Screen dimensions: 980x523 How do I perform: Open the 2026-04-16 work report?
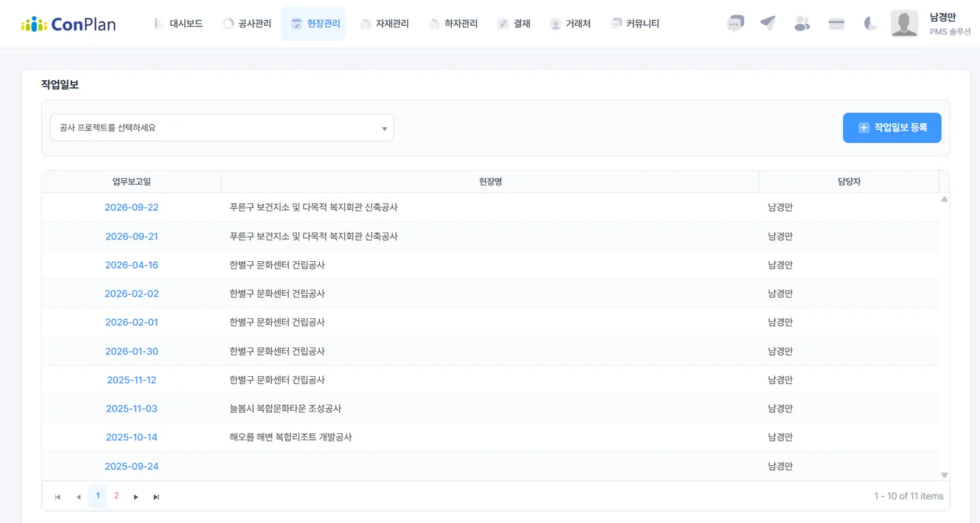[131, 265]
